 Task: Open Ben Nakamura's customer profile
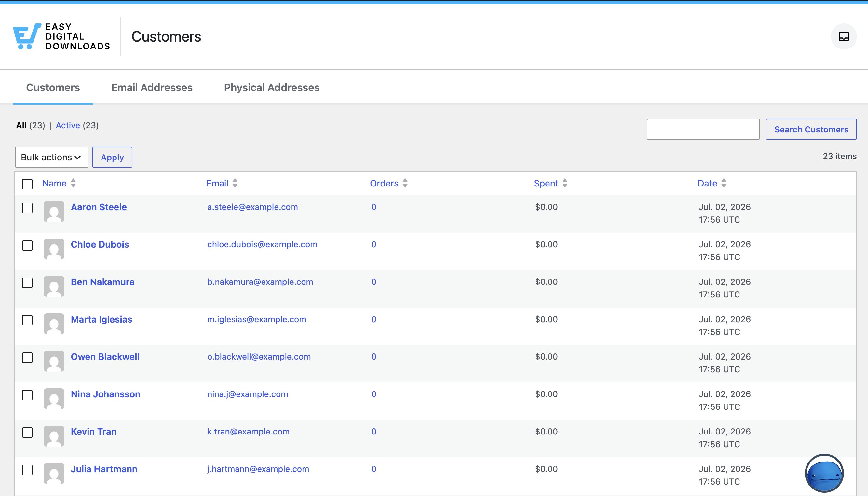point(102,282)
